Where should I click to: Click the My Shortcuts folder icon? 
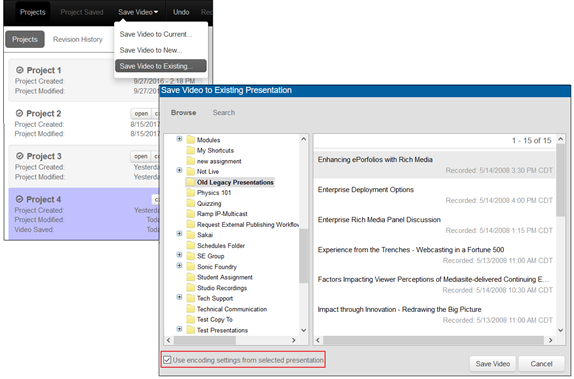pos(190,150)
